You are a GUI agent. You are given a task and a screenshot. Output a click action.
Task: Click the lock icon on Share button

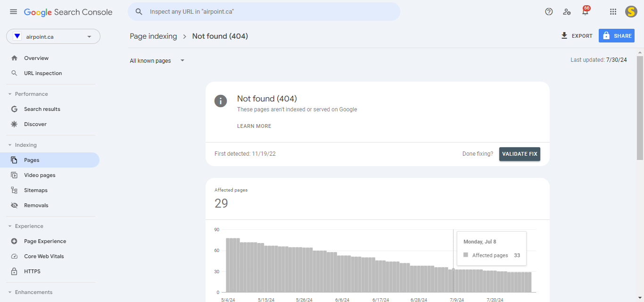(606, 36)
